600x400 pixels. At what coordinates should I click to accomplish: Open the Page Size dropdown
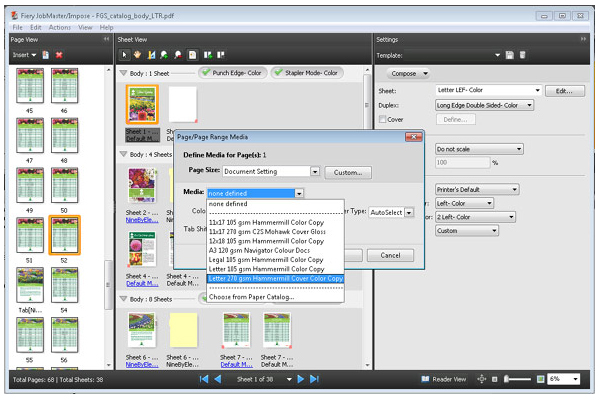pos(315,172)
